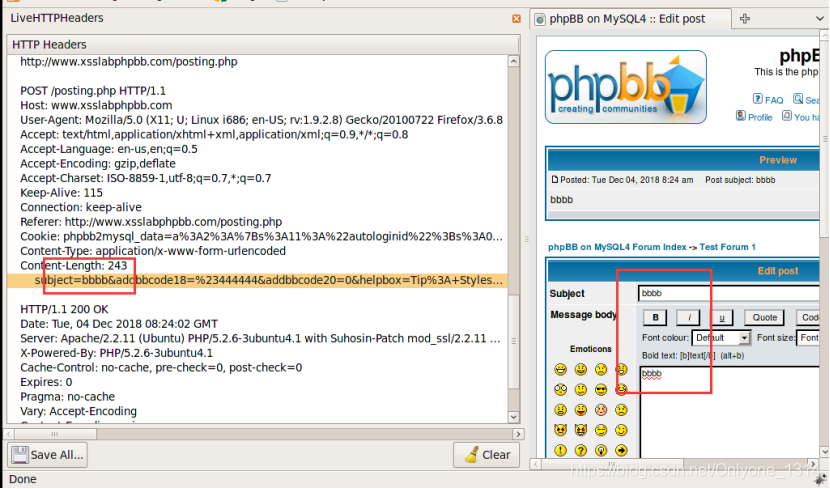Screen dimensions: 830x489
Task: Go to phpBB on MySQL4 Forum Index
Action: click(x=617, y=247)
